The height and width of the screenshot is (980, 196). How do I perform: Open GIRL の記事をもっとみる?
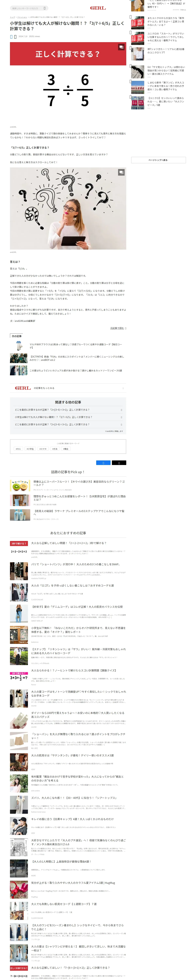pyautogui.click(x=68, y=388)
